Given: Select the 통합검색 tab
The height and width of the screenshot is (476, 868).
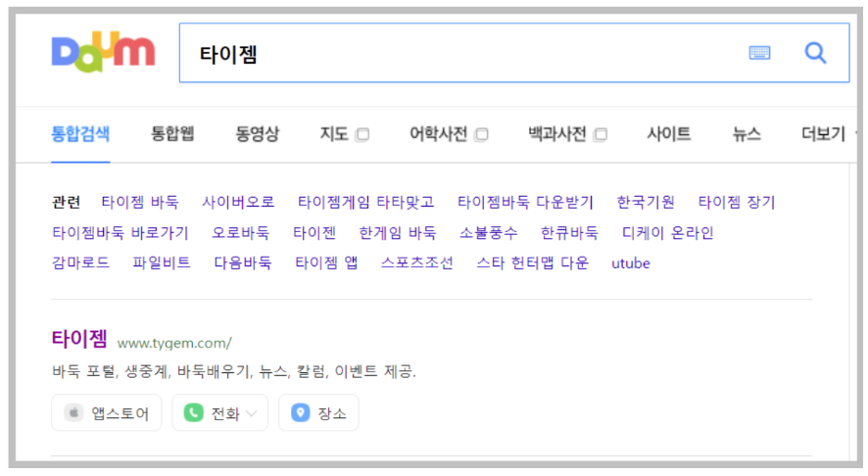Looking at the screenshot, I should (x=80, y=134).
